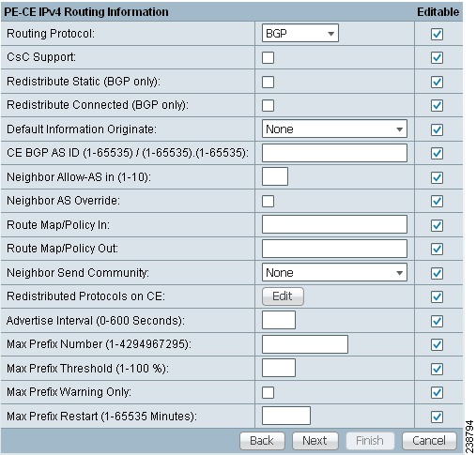Enable the CsC Support checkbox
Image resolution: width=476 pixels, height=455 pixels.
(x=268, y=57)
